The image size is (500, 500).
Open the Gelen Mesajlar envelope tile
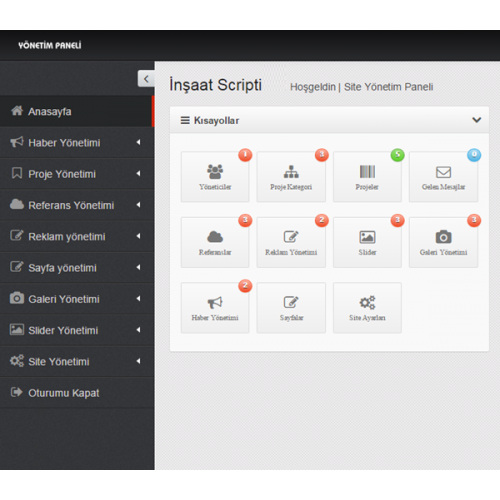click(x=443, y=177)
